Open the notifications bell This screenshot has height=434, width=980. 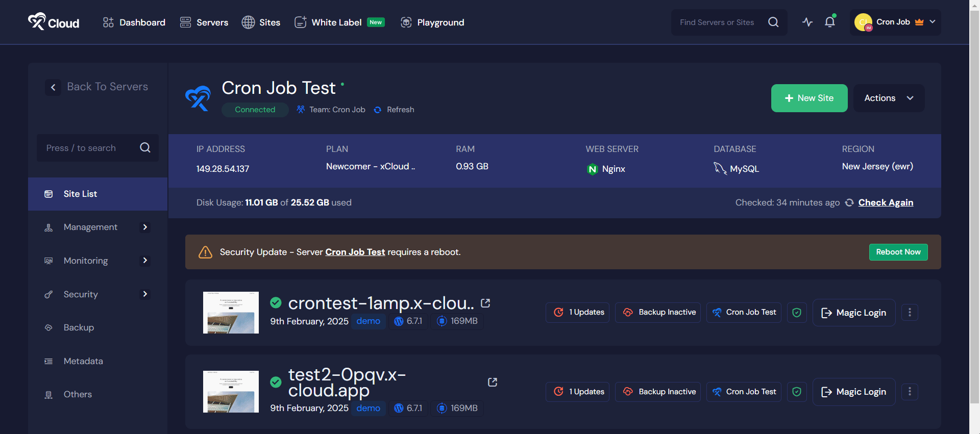coord(830,22)
